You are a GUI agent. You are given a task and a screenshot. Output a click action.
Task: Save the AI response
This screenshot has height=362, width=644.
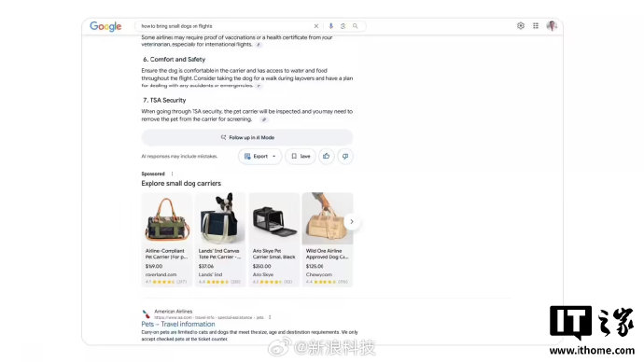point(301,156)
